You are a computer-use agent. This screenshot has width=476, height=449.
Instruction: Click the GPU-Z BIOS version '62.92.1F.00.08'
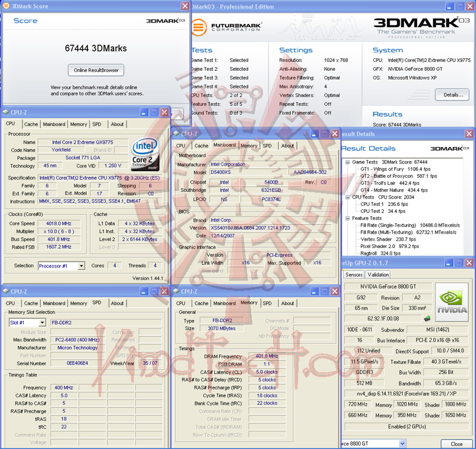coord(383,319)
